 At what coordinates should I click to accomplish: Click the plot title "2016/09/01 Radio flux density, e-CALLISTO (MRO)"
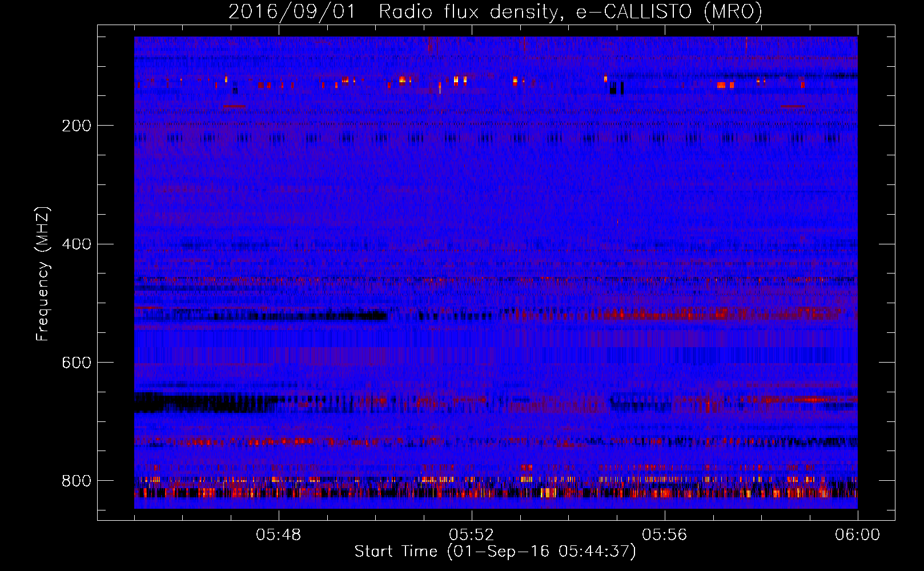[495, 11]
